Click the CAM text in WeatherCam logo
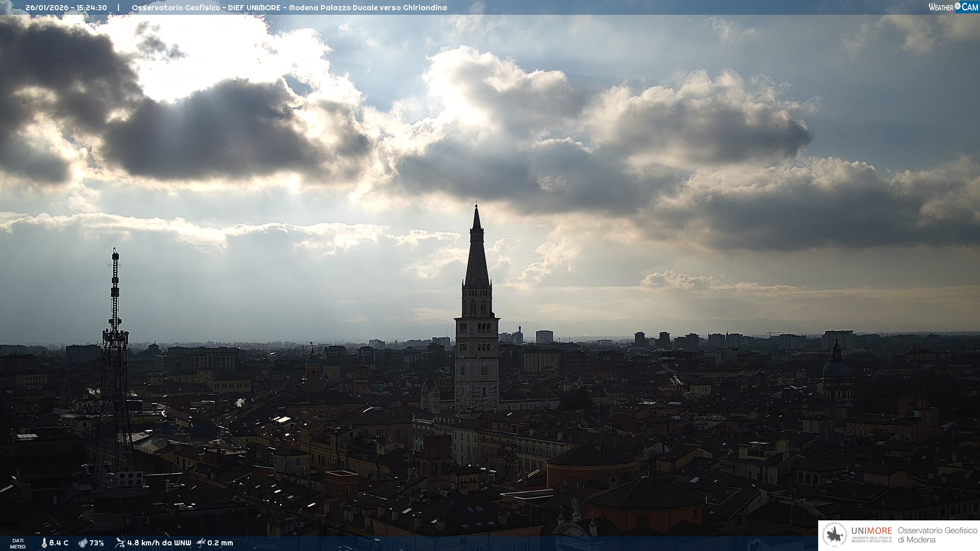 click(x=970, y=7)
